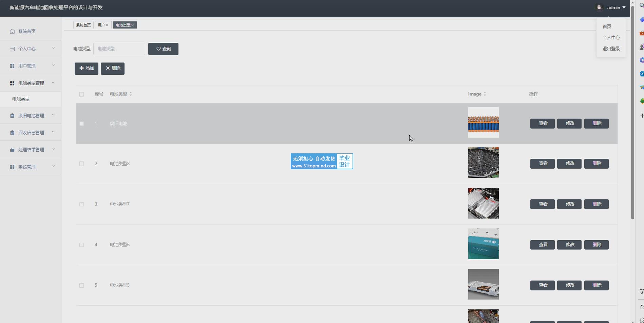Select the checkbox for row 电池类型6
The width and height of the screenshot is (644, 323).
coord(81,245)
